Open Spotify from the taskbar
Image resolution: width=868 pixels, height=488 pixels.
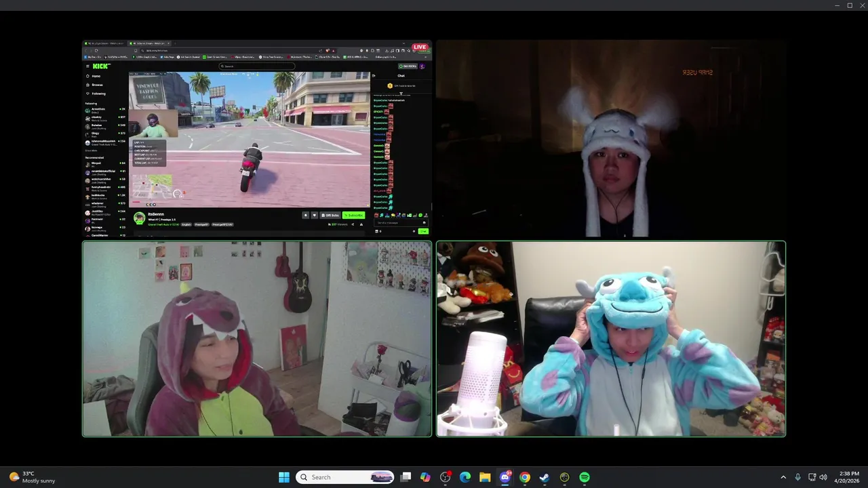click(x=585, y=477)
